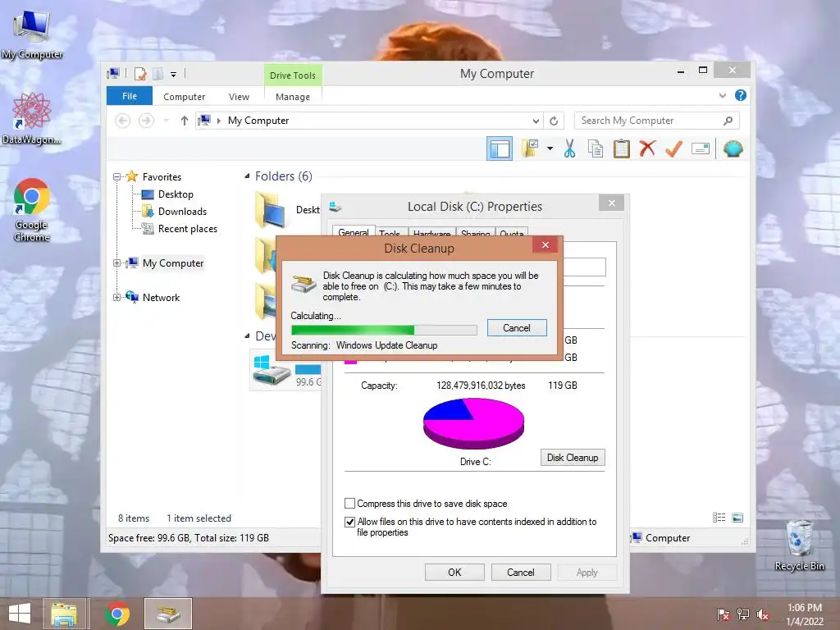The width and height of the screenshot is (840, 630).
Task: Open the Recycle Bin on the desktop
Action: tap(799, 546)
